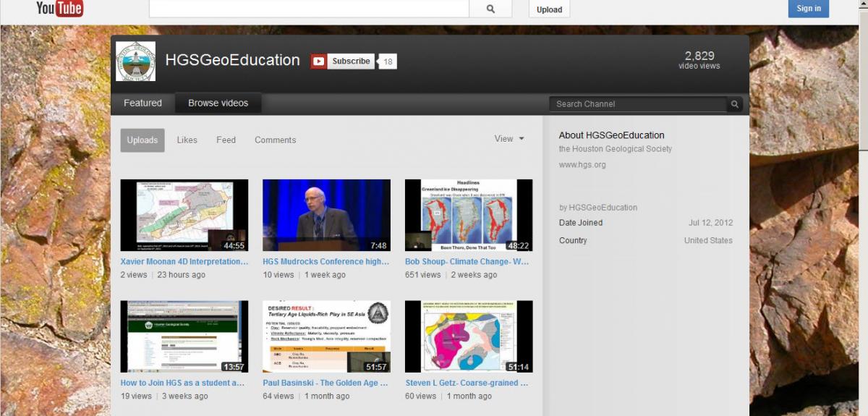Click the YouTube logo

coord(60,8)
